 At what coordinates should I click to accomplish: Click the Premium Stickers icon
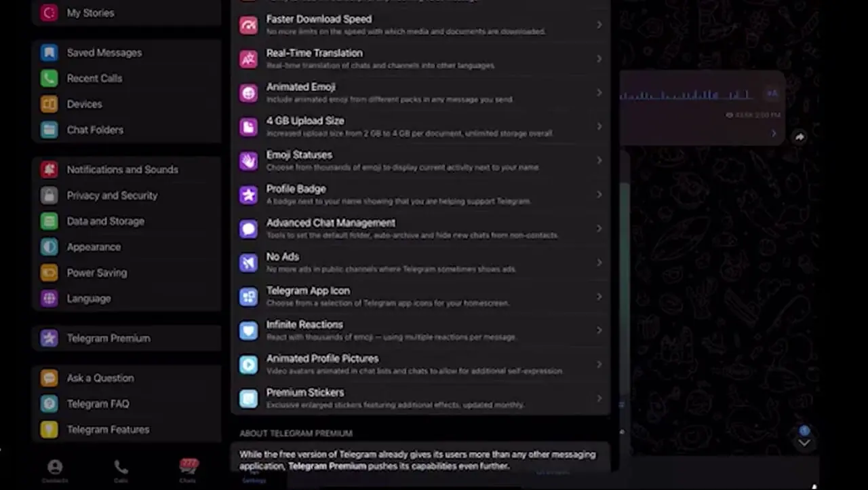click(249, 398)
